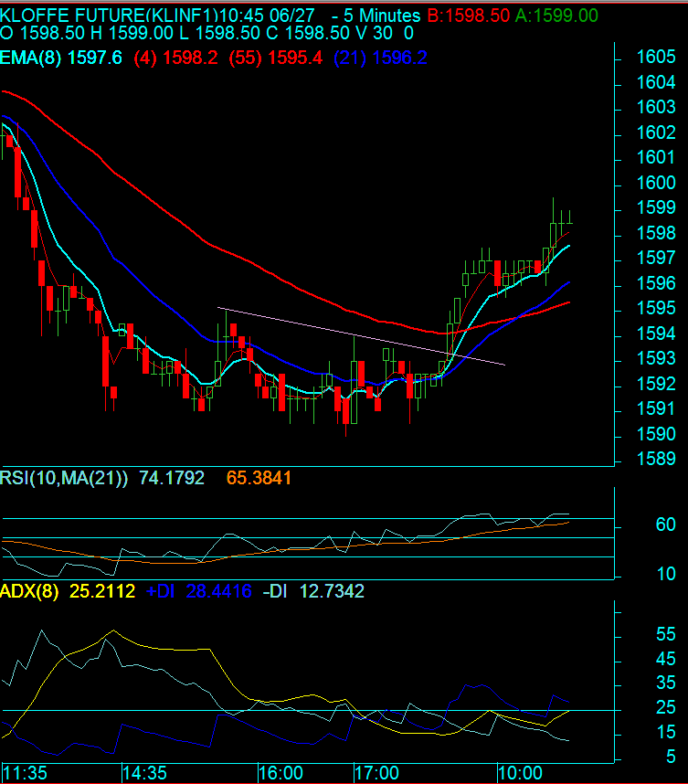Click the 10:00 time axis marker
The width and height of the screenshot is (688, 784).
click(521, 774)
